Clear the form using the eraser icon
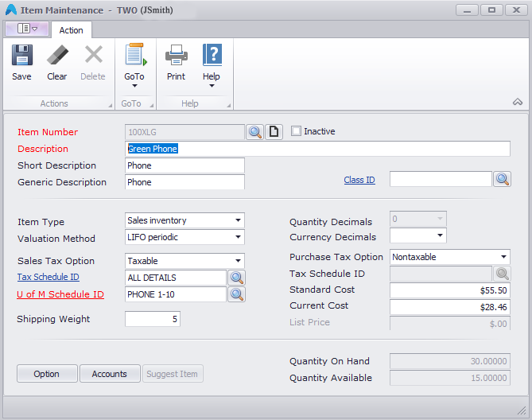Image resolution: width=532 pixels, height=420 pixels. pyautogui.click(x=57, y=55)
